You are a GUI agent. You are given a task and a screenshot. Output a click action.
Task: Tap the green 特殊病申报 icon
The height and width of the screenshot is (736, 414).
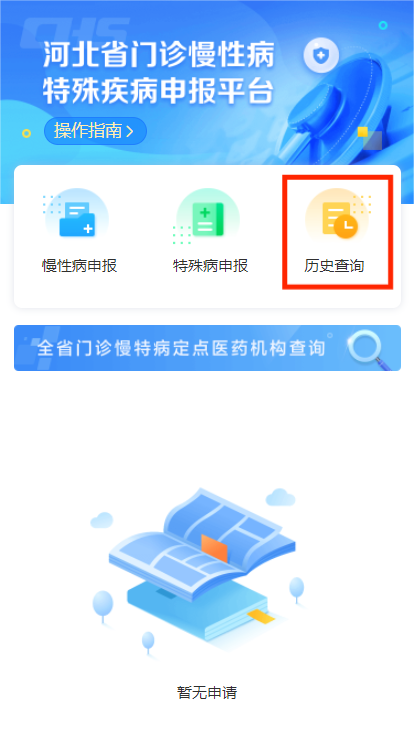pos(208,219)
